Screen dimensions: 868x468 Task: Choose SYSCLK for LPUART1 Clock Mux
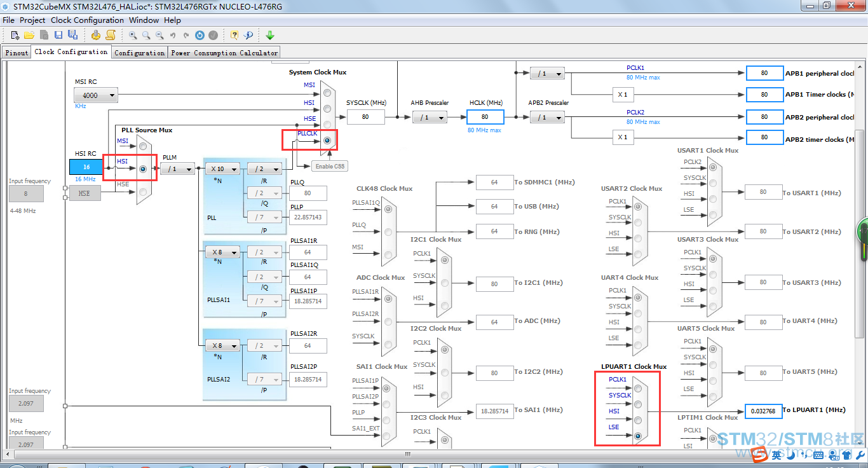(637, 404)
